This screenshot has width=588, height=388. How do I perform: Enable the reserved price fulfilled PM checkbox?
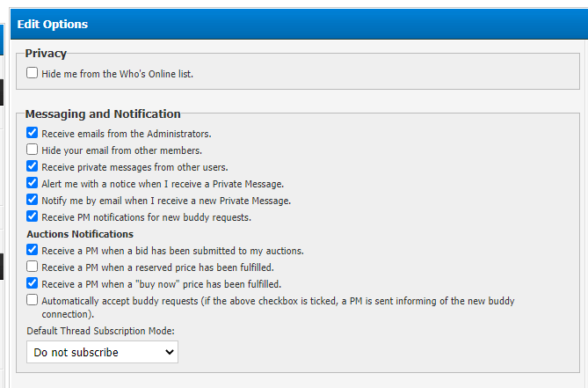coord(33,267)
